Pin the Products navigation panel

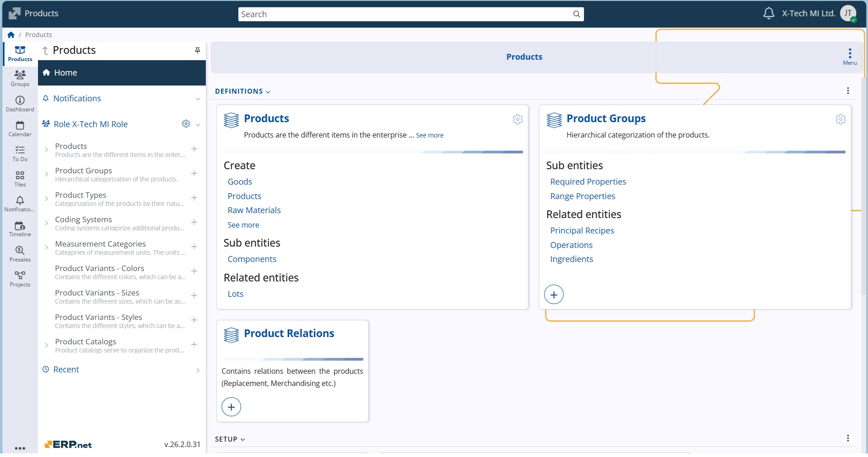point(197,50)
